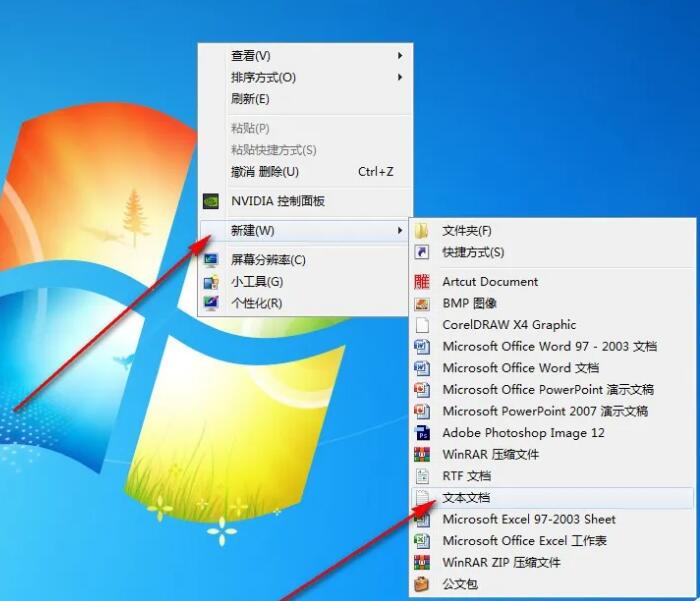Click the yellow 文件夹 folder icon
The image size is (700, 601).
click(x=422, y=231)
